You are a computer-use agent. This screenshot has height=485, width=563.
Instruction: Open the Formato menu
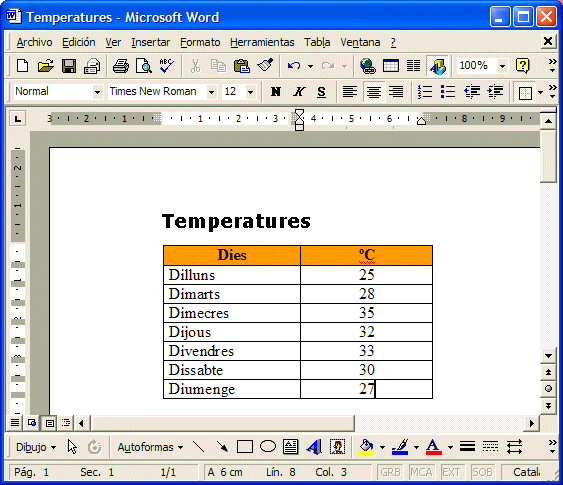[200, 42]
